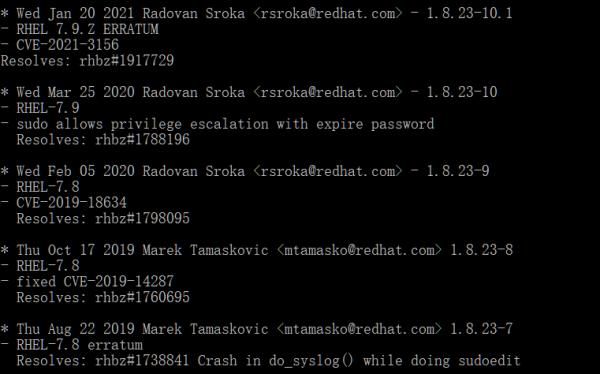Image resolution: width=600 pixels, height=374 pixels.
Task: Click the CVE-2019-18634 line
Action: 64,203
